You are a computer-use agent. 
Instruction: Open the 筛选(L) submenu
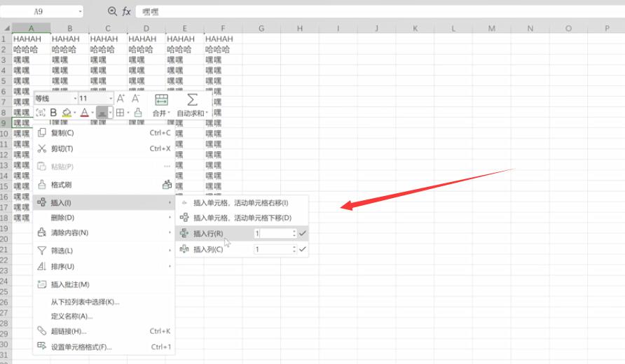[104, 251]
